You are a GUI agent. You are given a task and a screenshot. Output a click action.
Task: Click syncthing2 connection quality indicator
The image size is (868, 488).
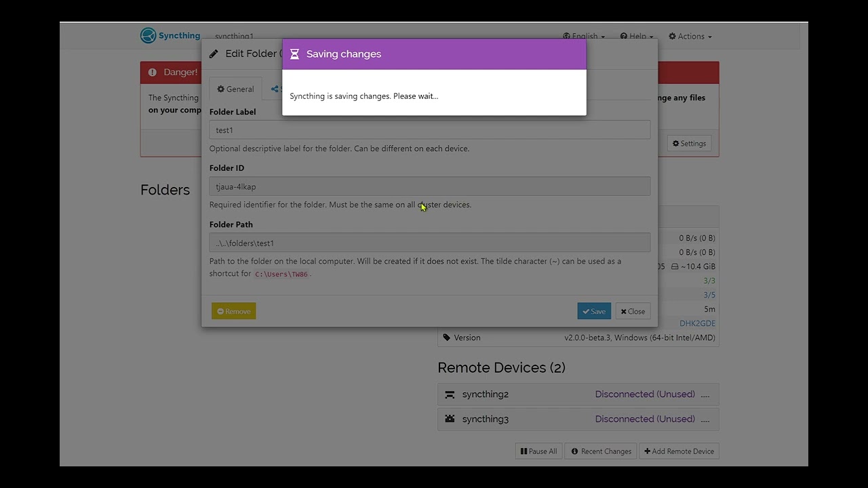click(705, 394)
